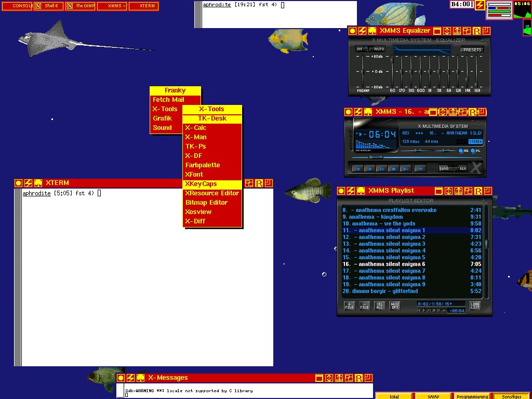The image size is (532, 399).
Task: Select '9. anathema - kingdom' in the playlist
Action: [411, 217]
